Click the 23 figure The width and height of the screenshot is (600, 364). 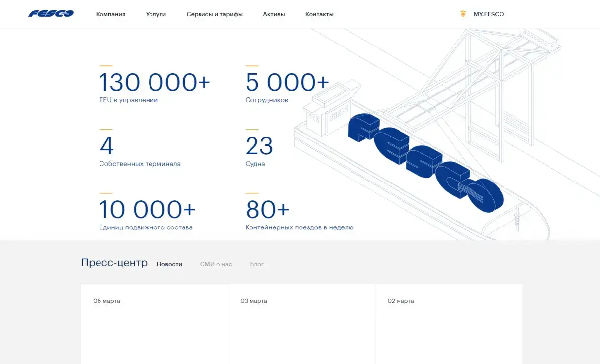(259, 146)
